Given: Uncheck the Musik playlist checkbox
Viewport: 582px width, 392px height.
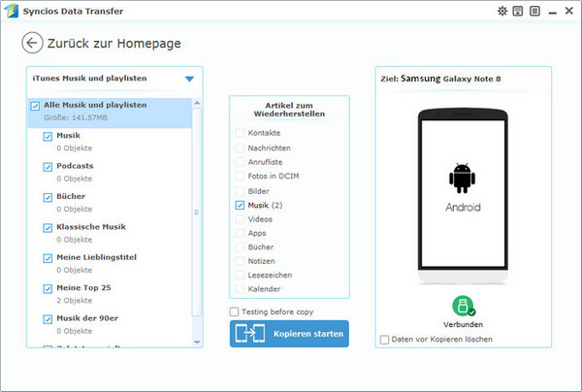Looking at the screenshot, I should (48, 137).
